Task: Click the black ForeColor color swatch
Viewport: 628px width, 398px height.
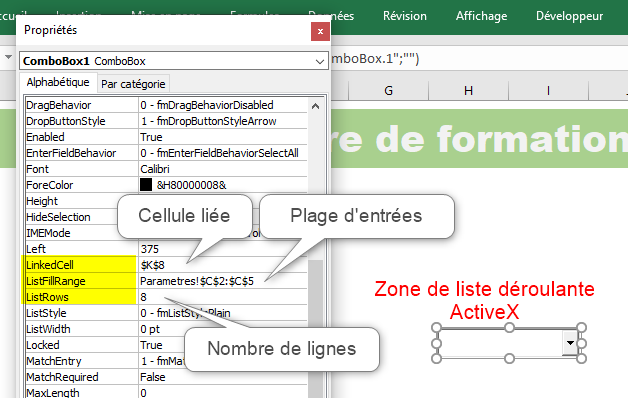Action: 146,185
